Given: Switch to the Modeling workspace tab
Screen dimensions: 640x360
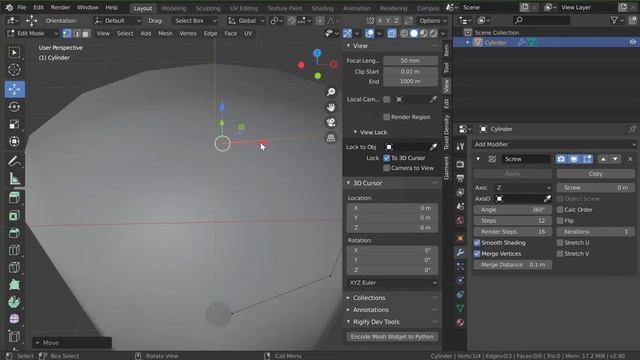Looking at the screenshot, I should click(x=174, y=8).
